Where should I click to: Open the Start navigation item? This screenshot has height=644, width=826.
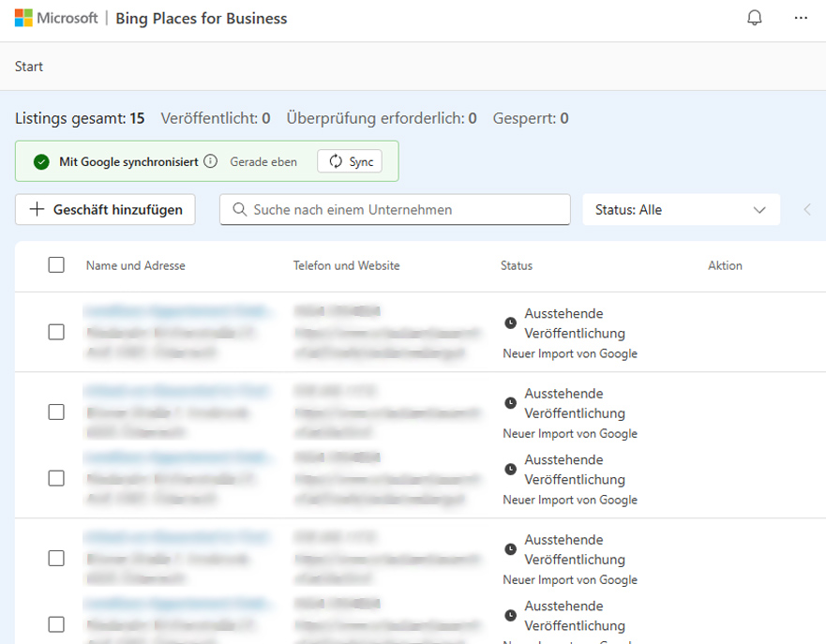click(x=29, y=67)
